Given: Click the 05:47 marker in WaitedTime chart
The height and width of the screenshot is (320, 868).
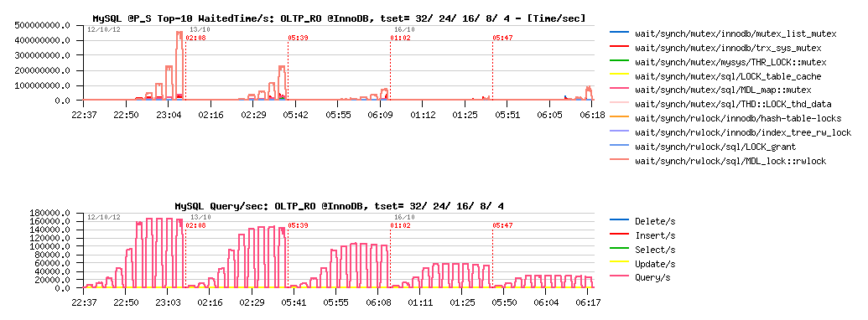Looking at the screenshot, I should tap(502, 39).
